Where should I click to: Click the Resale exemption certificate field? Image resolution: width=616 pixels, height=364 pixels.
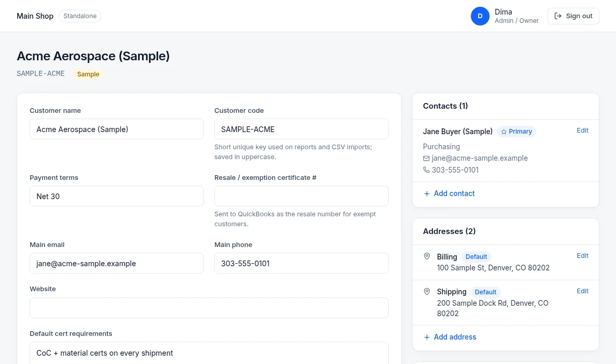coord(301,197)
